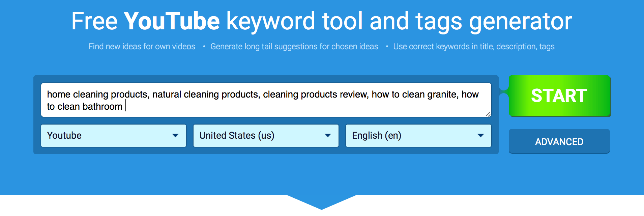Click 'Generate long tail suggestions for chosen ideas' text
Image resolution: width=644 pixels, height=216 pixels.
294,47
